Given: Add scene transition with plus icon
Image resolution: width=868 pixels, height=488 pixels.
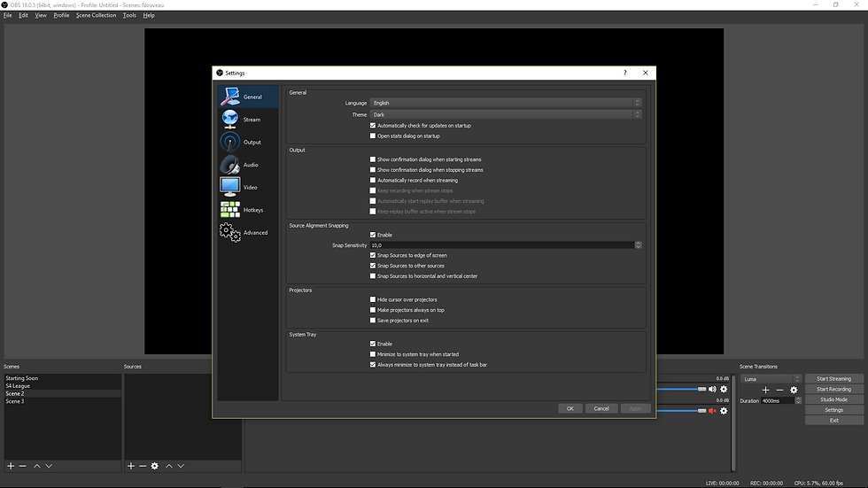Looking at the screenshot, I should 765,390.
